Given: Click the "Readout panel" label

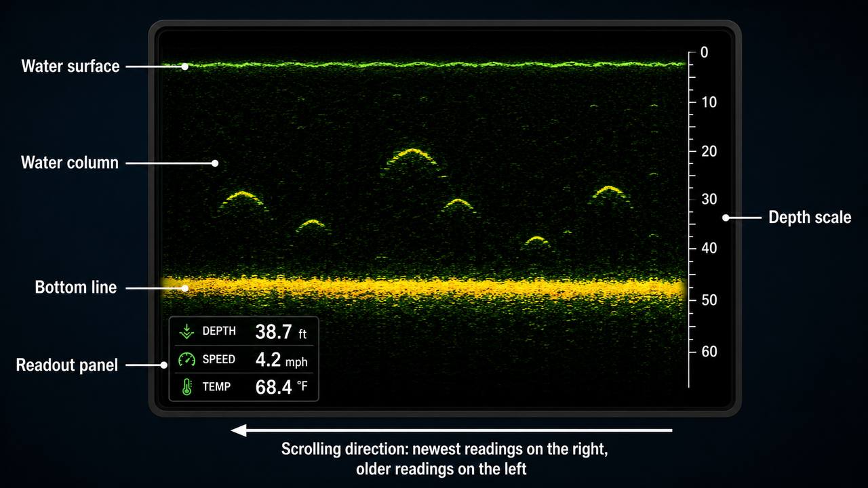Looking at the screenshot, I should pos(67,365).
